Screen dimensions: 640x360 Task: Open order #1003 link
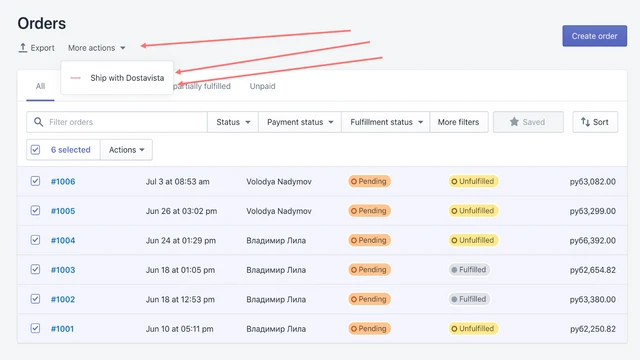pyautogui.click(x=63, y=270)
